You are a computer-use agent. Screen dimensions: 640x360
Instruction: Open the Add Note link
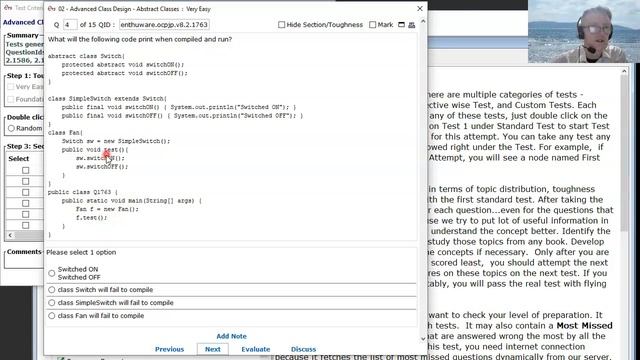click(x=231, y=336)
